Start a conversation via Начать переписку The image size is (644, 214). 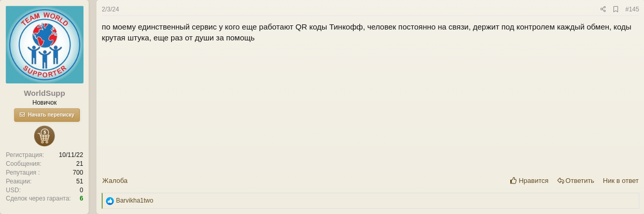point(47,115)
